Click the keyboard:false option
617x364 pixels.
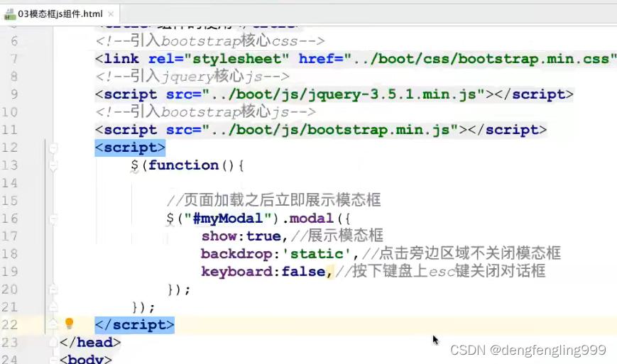(263, 272)
